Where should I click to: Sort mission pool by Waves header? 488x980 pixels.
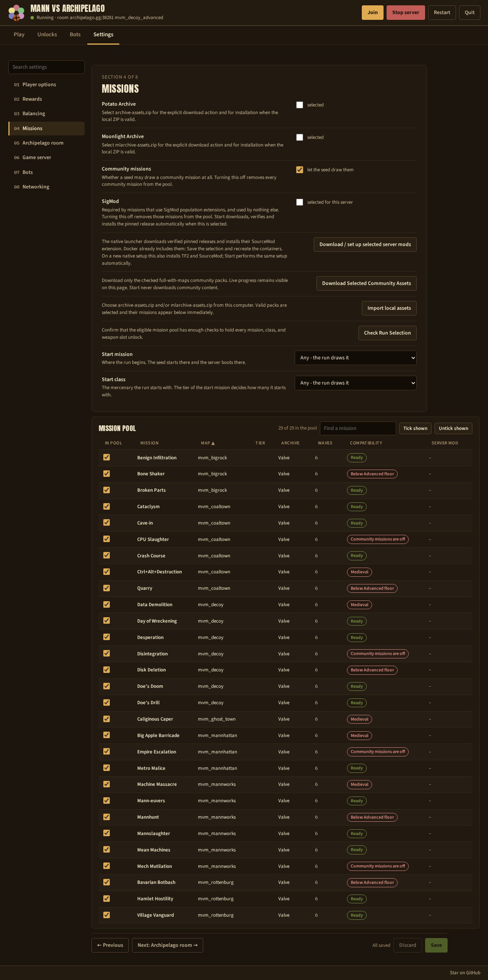pos(325,443)
